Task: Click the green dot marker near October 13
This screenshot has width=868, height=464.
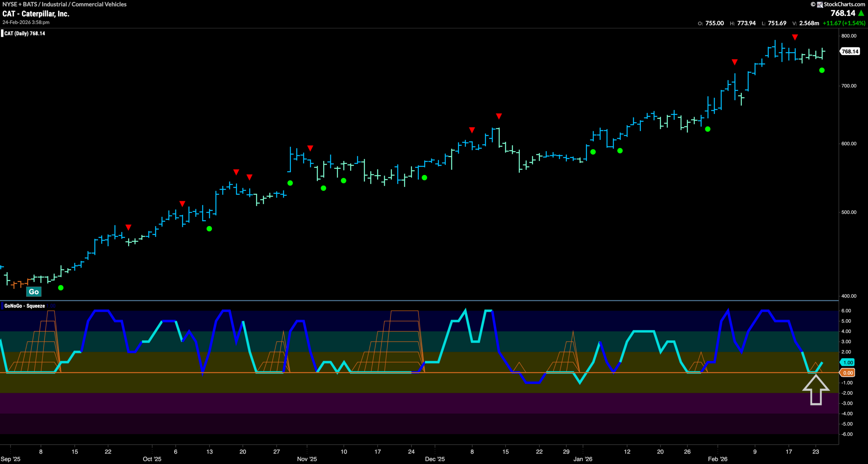Action: (x=209, y=229)
